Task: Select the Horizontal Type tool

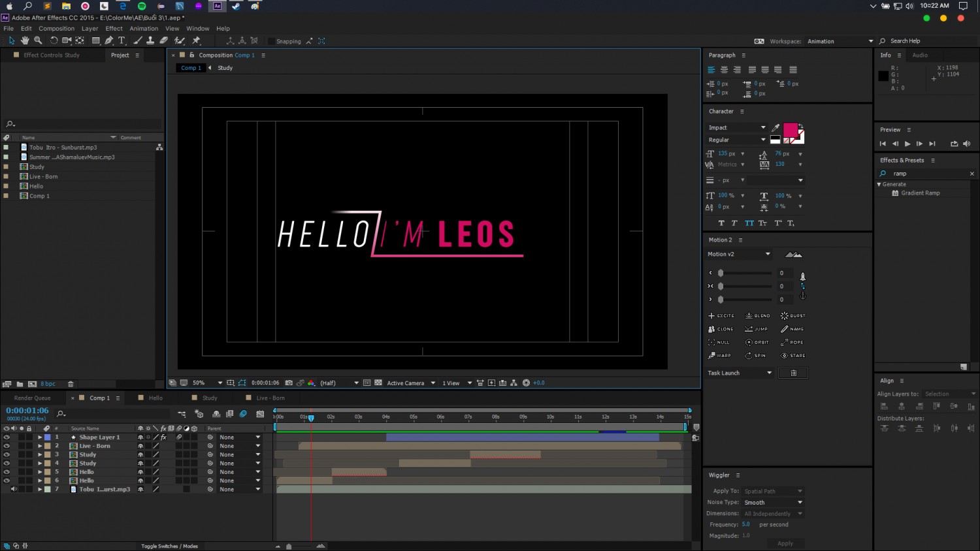Action: tap(122, 40)
